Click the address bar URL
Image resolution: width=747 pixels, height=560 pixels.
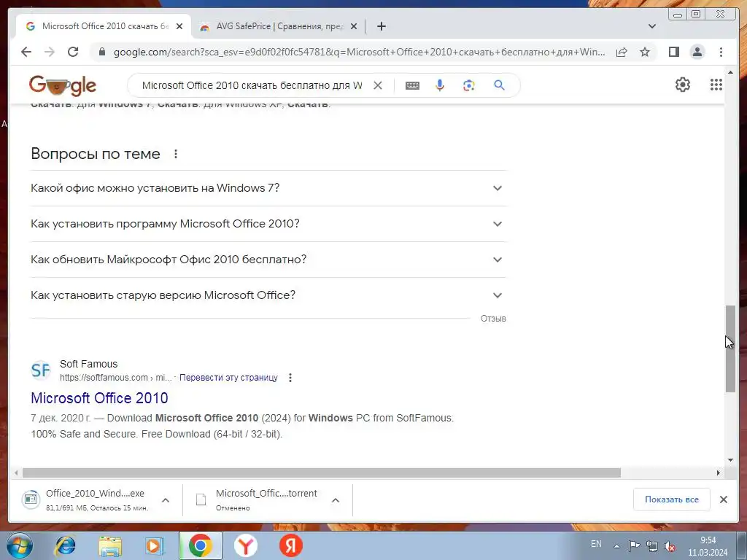point(359,52)
